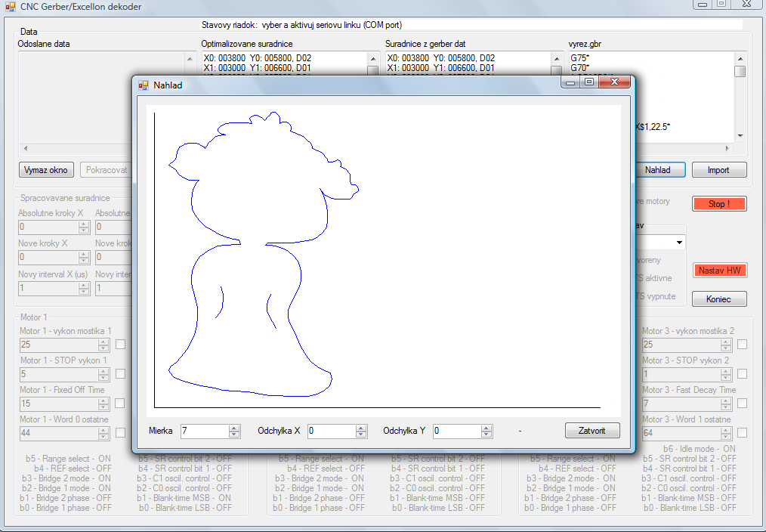This screenshot has height=532, width=766.
Task: Open the combo box left of Nastav HW
Action: (679, 243)
